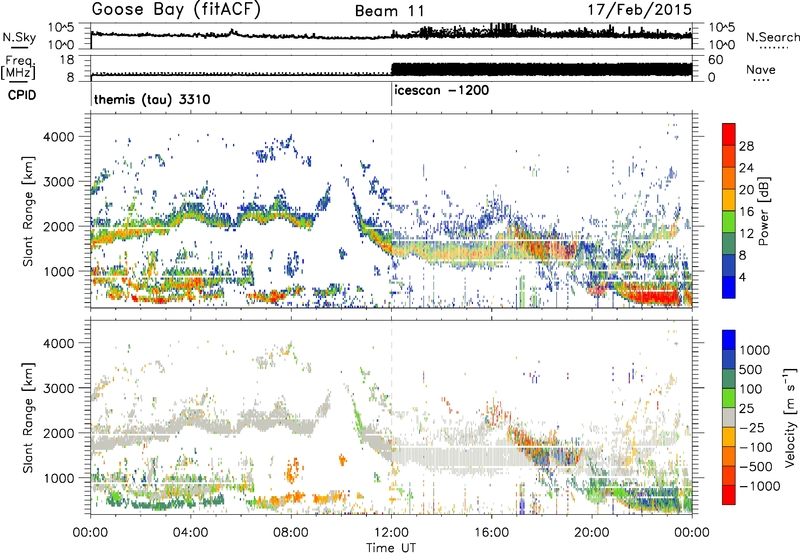Screen dimensions: 800x554
Task: Click the 'CPID' row label
Action: pos(22,95)
